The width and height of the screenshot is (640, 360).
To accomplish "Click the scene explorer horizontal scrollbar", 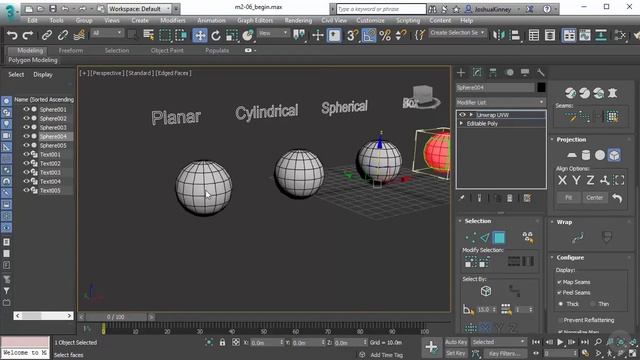I will click(x=43, y=316).
